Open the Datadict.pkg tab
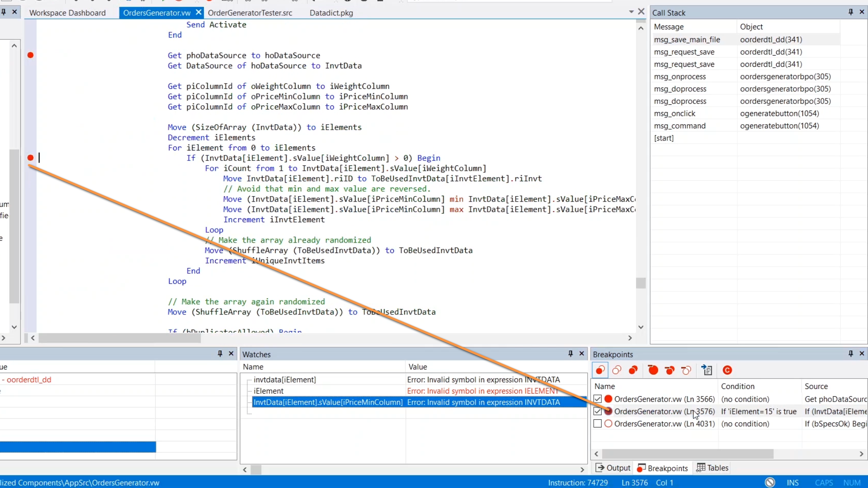Viewport: 868px width, 488px height. coord(331,13)
